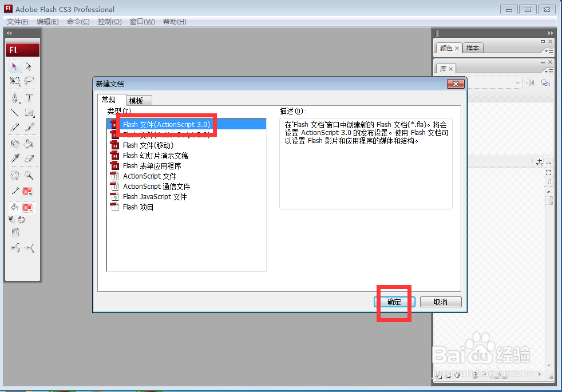Screen dimensions: 562x392
Task: Open the stroke color swatch
Action: tap(27, 191)
